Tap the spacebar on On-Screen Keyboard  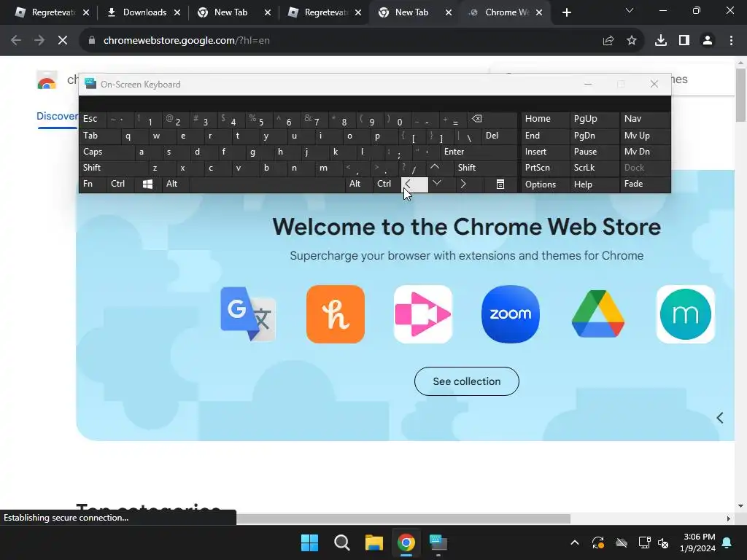tap(267, 184)
